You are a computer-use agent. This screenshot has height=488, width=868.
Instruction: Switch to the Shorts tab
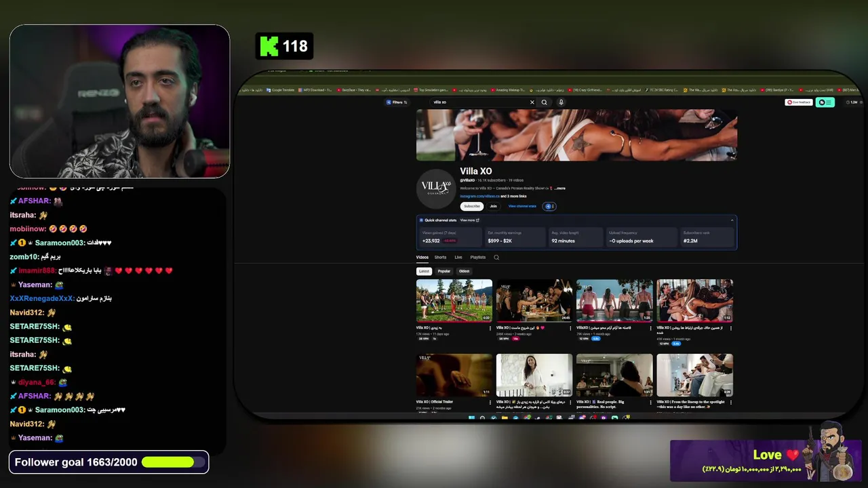[441, 258]
